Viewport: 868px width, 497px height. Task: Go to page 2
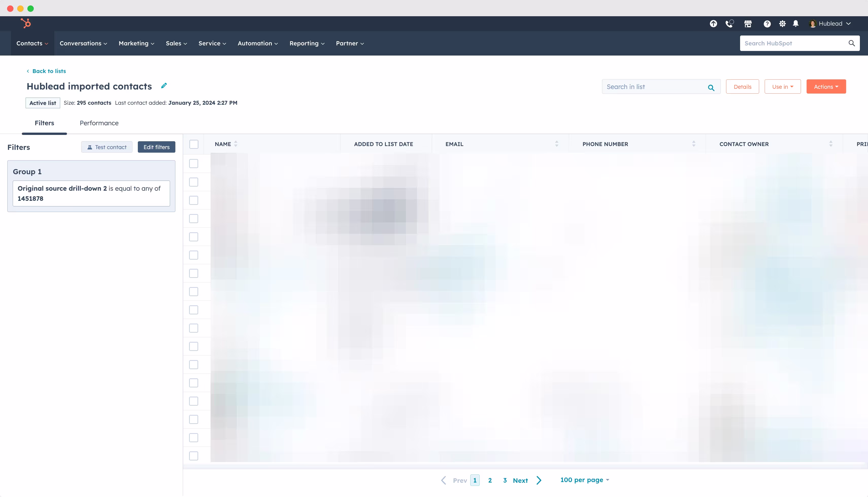coord(490,480)
